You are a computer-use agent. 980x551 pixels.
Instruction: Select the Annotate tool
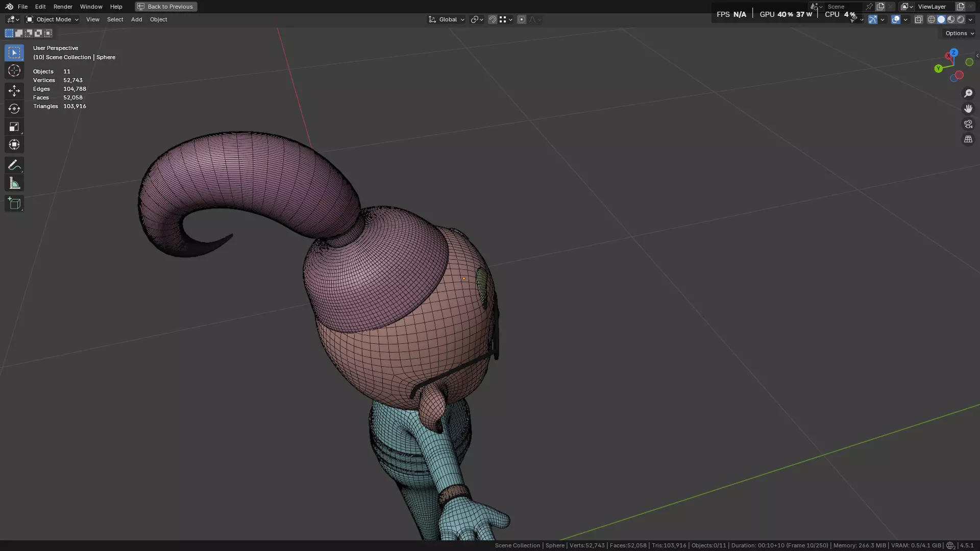pos(14,165)
